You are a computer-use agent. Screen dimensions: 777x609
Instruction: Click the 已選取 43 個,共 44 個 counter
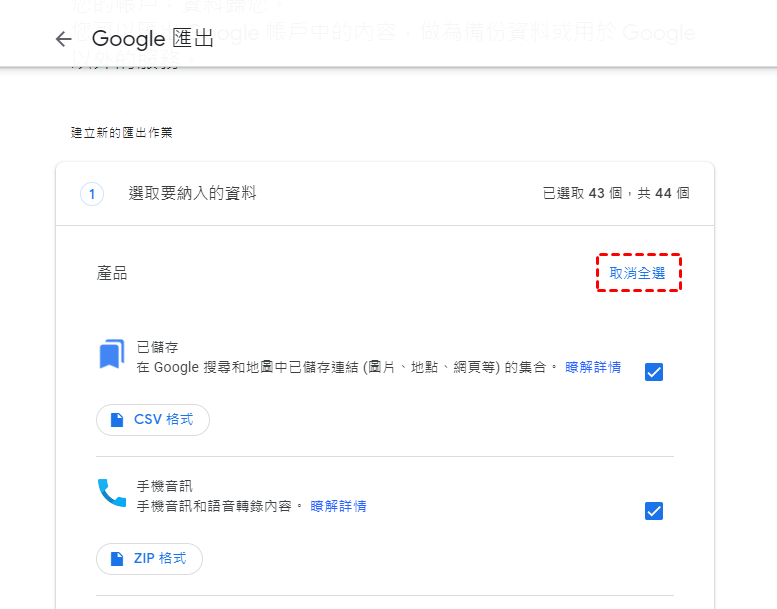[x=616, y=193]
